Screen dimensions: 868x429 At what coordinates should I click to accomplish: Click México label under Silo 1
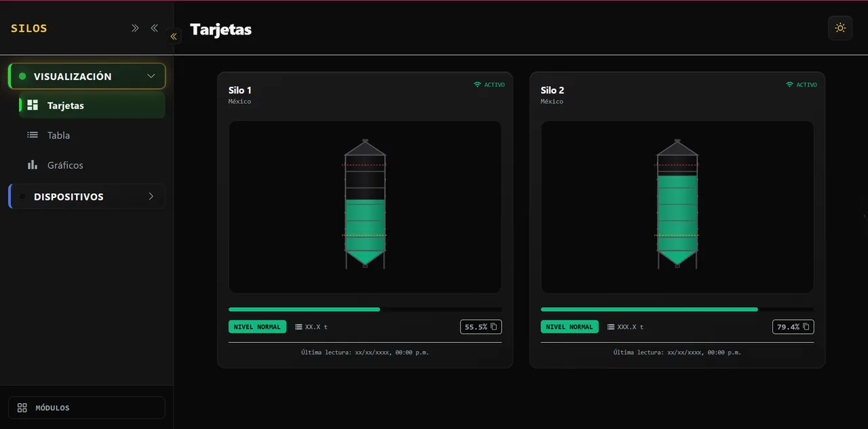tap(239, 102)
